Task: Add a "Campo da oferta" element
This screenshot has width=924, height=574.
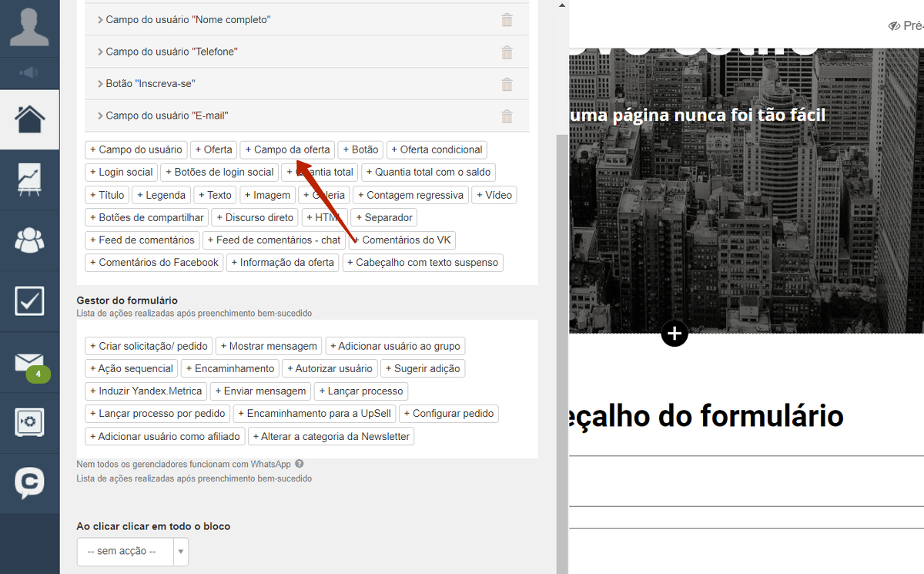Action: (x=287, y=149)
